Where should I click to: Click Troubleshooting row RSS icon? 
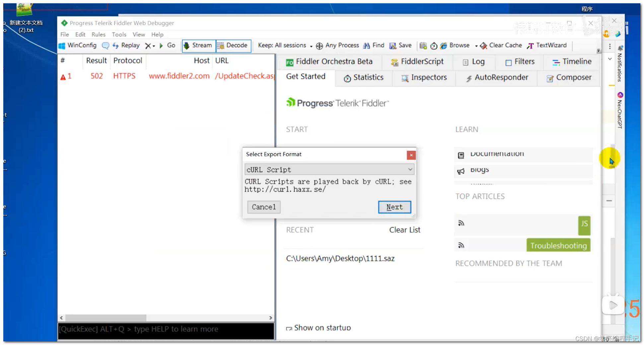tap(461, 246)
